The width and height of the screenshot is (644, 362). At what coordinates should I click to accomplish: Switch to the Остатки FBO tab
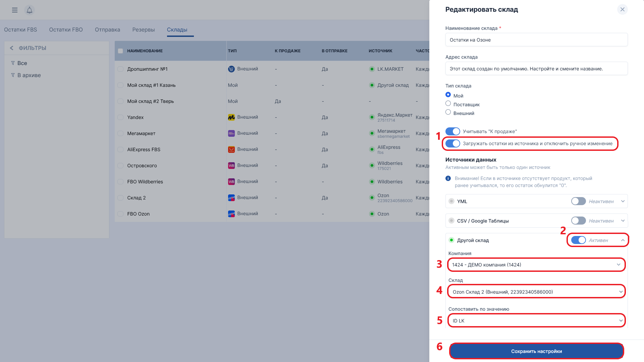click(x=66, y=30)
